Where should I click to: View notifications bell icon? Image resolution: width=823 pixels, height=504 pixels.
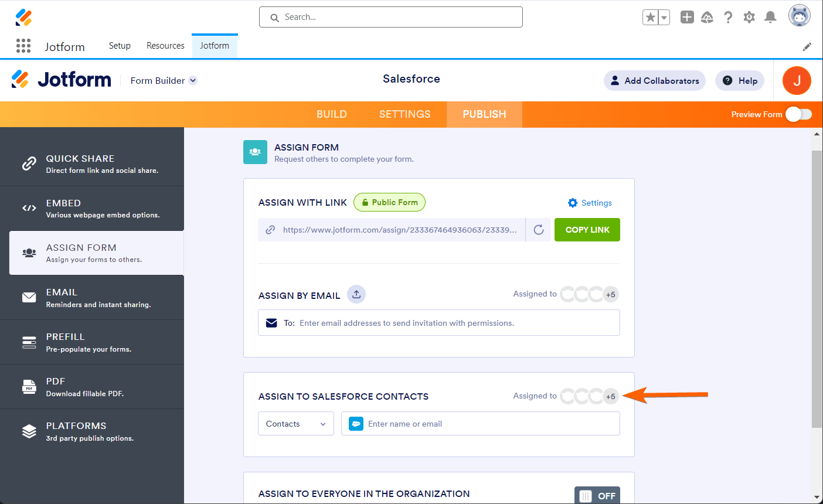pos(771,18)
